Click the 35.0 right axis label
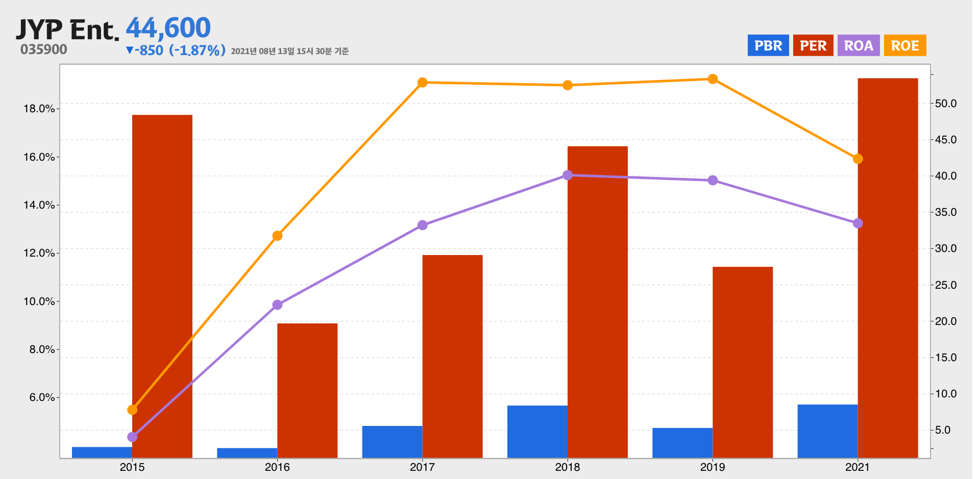 pyautogui.click(x=946, y=212)
